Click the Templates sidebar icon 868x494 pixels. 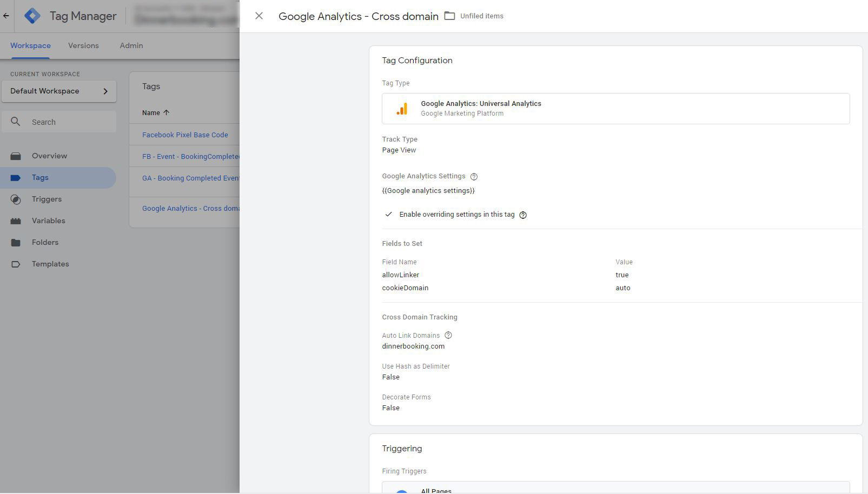coord(16,264)
